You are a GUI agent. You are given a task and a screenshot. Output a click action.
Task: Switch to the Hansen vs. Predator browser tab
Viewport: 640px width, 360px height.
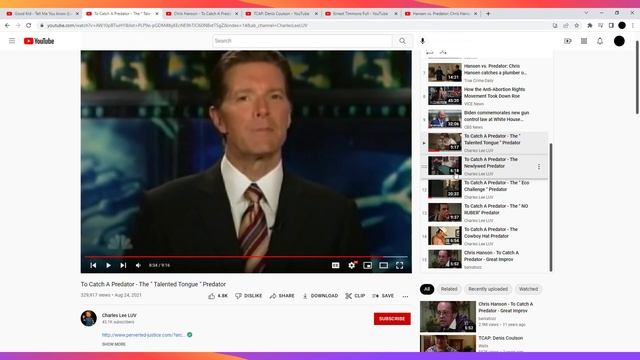441,13
